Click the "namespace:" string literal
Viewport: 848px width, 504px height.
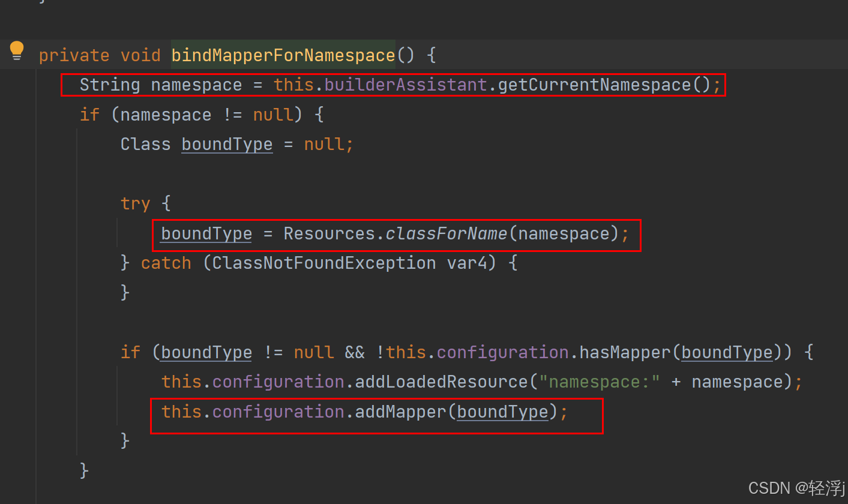click(600, 382)
